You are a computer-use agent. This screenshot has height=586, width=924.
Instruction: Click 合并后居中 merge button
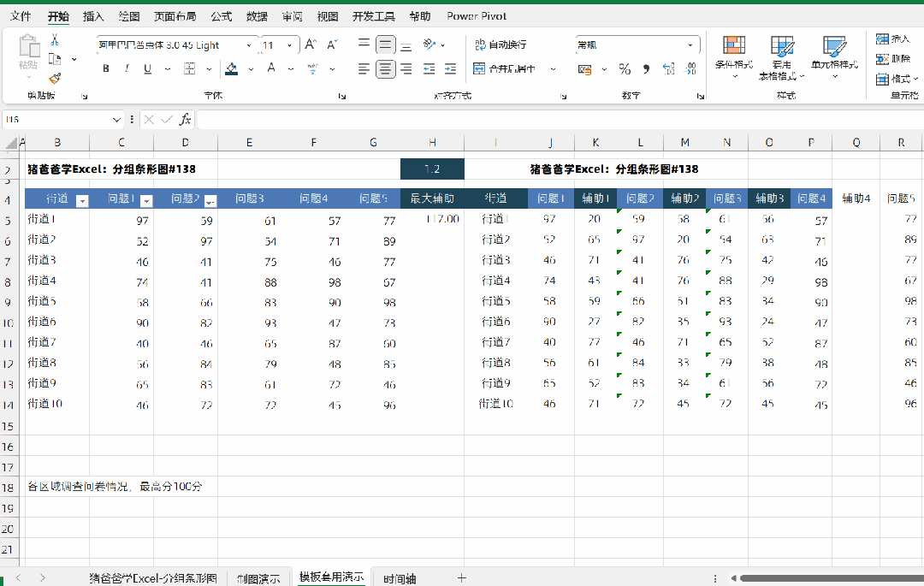point(505,69)
